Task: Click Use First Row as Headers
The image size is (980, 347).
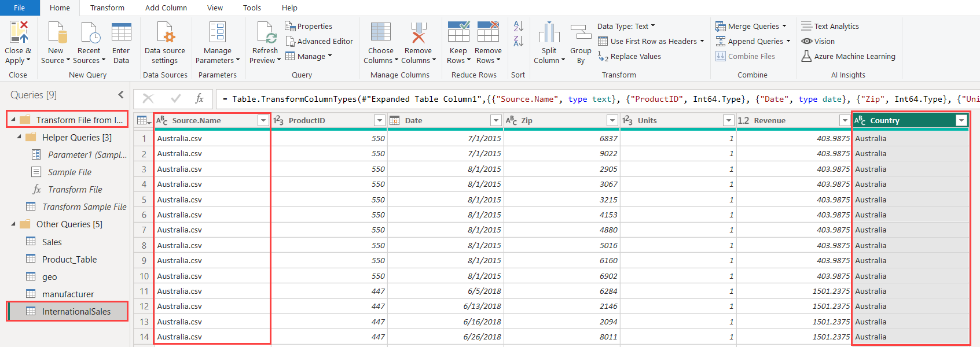Action: (653, 42)
